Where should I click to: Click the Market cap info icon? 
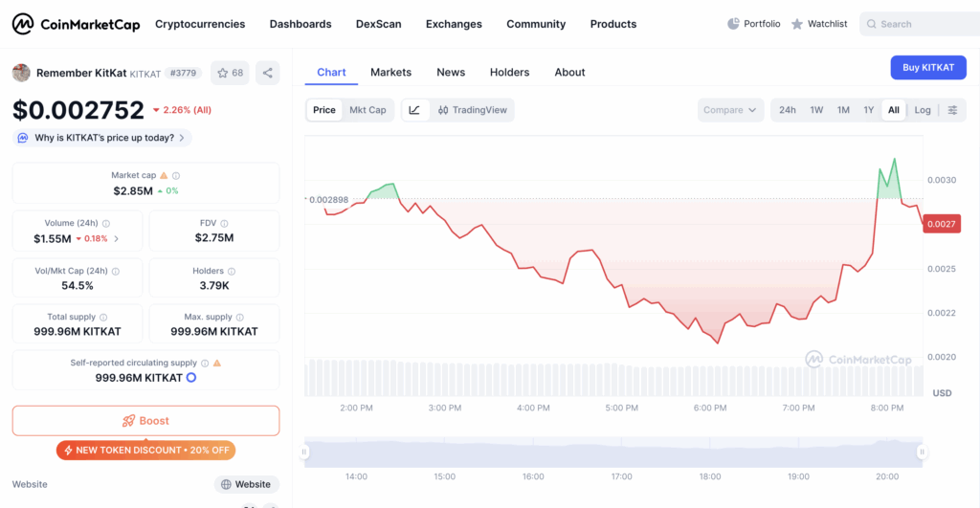pyautogui.click(x=176, y=176)
